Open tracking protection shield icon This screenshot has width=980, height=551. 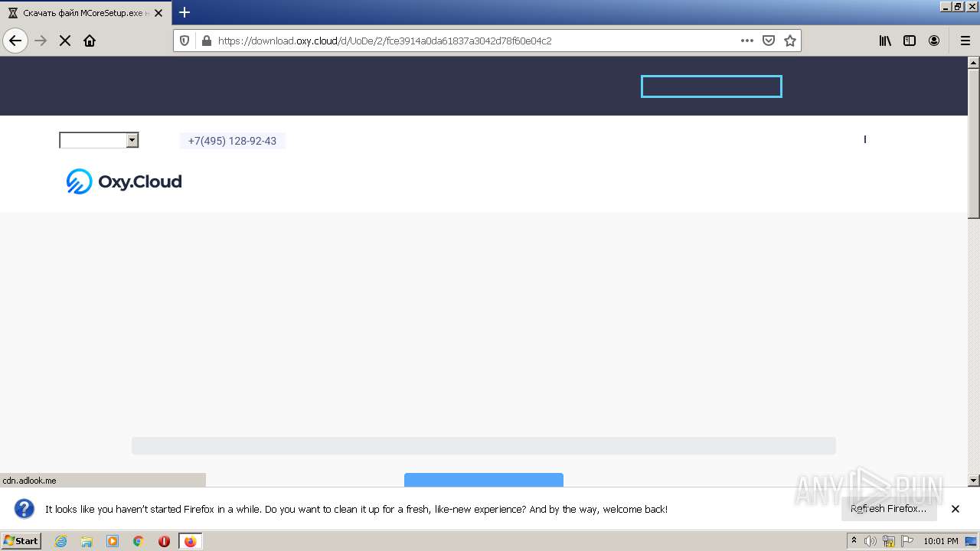[185, 41]
